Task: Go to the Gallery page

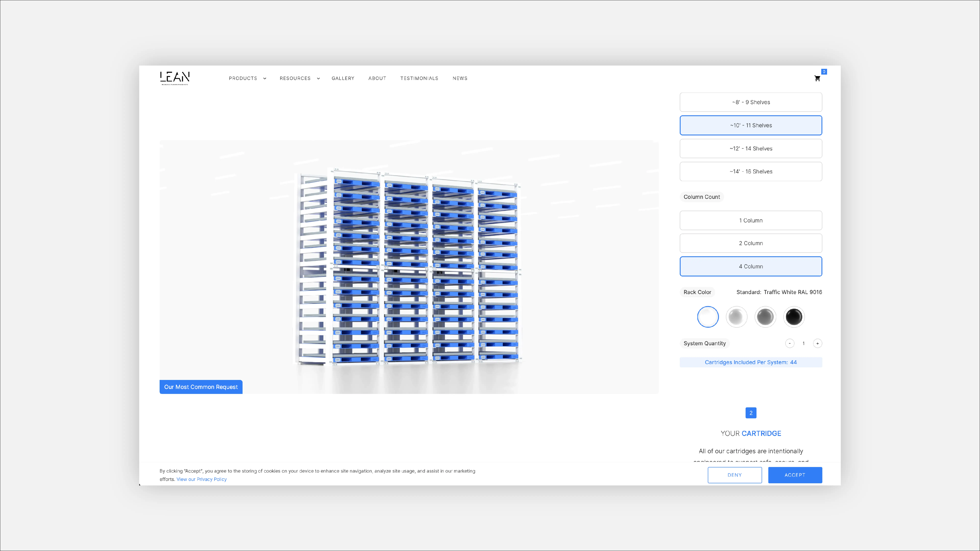Action: tap(343, 78)
